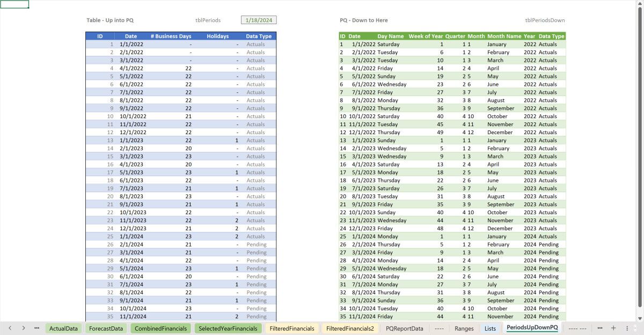The width and height of the screenshot is (644, 335).
Task: Switch to the SelectedYearFinancials sheet
Action: [228, 328]
